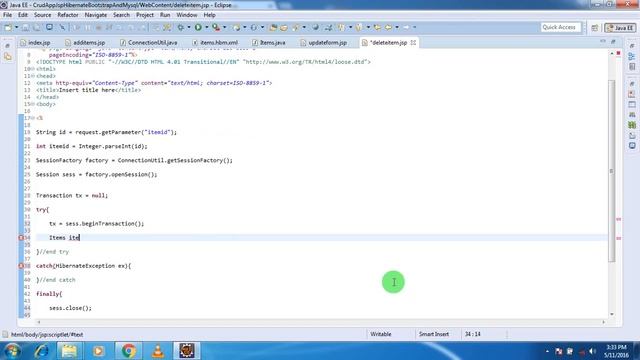Click the vertical scrollbar down arrow
The width and height of the screenshot is (640, 360).
(x=611, y=314)
